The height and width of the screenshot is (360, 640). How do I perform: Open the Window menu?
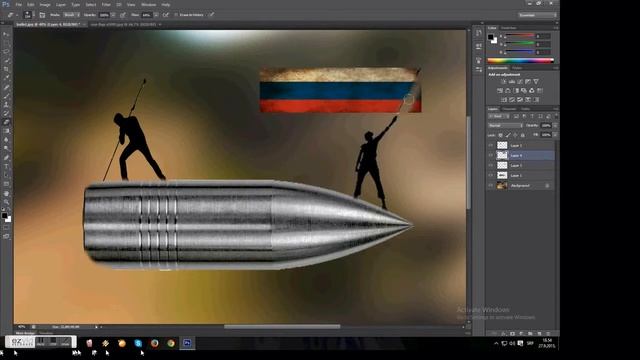pyautogui.click(x=149, y=5)
